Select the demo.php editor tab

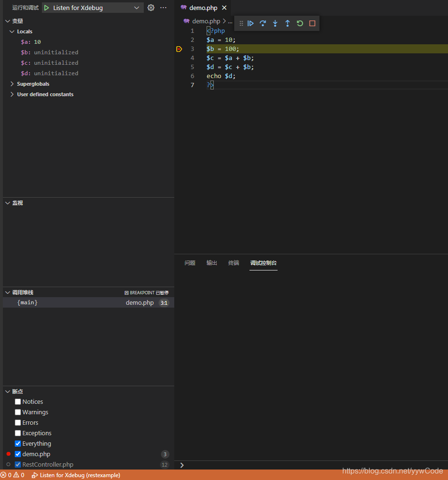203,8
